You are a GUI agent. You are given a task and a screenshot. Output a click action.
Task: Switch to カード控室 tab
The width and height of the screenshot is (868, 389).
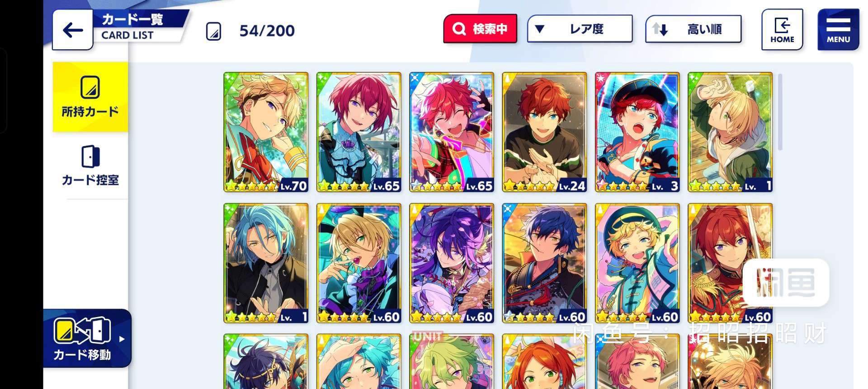[x=90, y=166]
